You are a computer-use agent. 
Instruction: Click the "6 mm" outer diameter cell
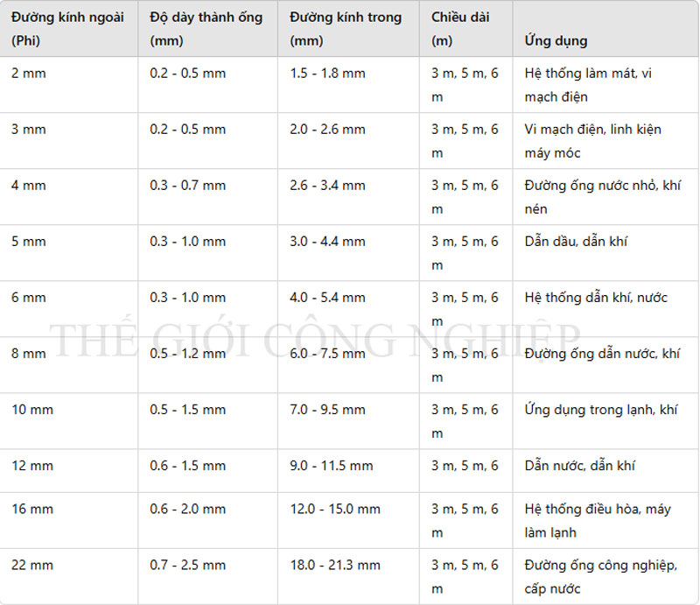pyautogui.click(x=29, y=298)
